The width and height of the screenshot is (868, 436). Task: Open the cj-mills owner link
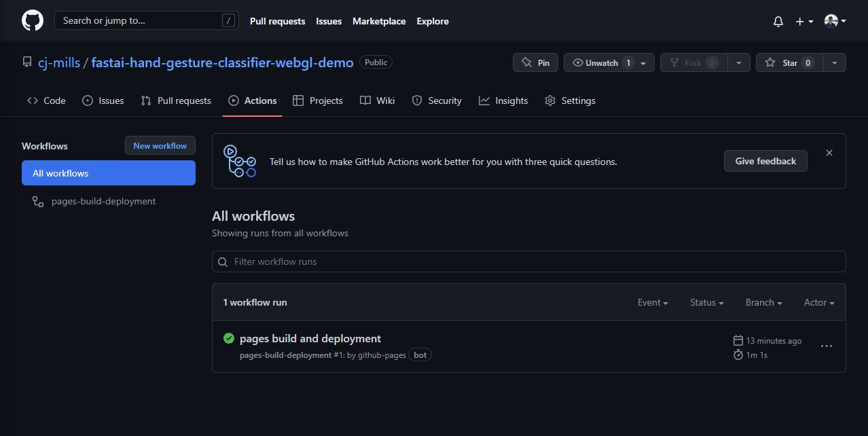coord(59,62)
